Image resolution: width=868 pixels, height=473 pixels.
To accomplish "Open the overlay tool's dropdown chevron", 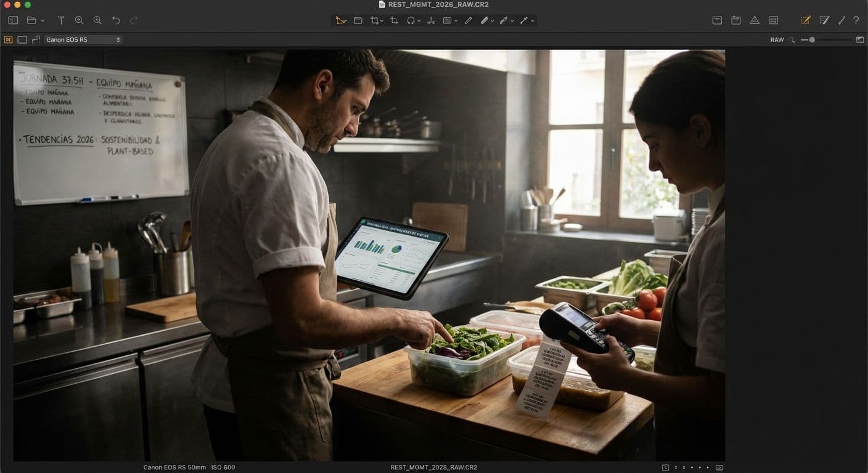I will tap(456, 21).
